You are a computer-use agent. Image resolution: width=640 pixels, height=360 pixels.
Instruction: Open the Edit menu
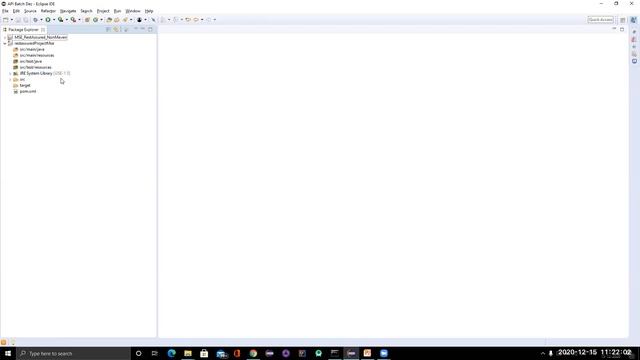pyautogui.click(x=16, y=11)
